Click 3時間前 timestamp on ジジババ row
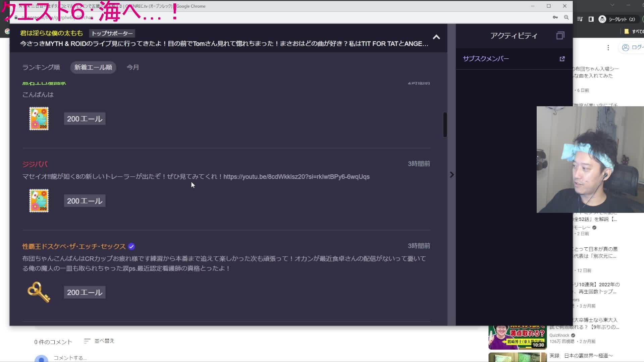This screenshot has height=362, width=644. click(x=419, y=164)
